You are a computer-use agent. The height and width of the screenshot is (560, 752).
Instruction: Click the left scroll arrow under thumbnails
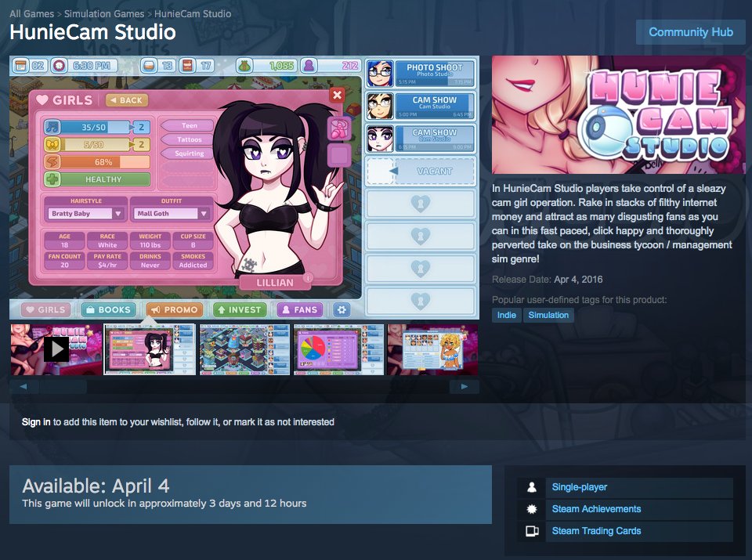pos(23,386)
